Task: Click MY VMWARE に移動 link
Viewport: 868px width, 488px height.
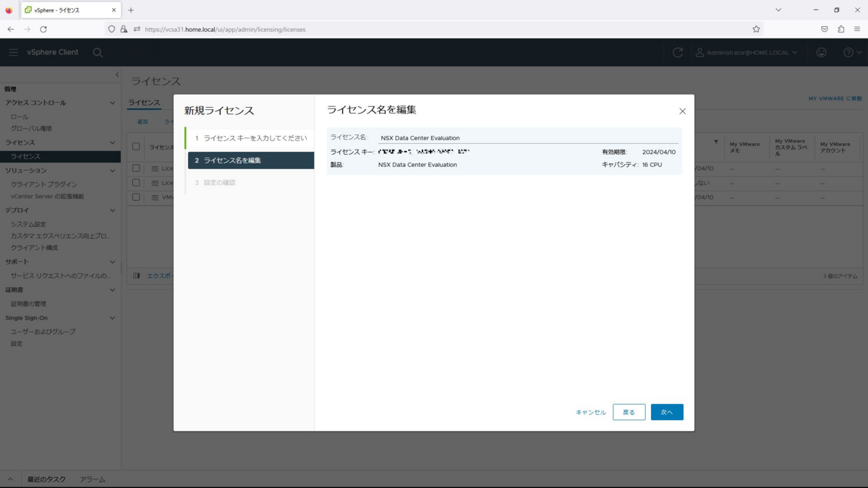Action: (x=835, y=98)
